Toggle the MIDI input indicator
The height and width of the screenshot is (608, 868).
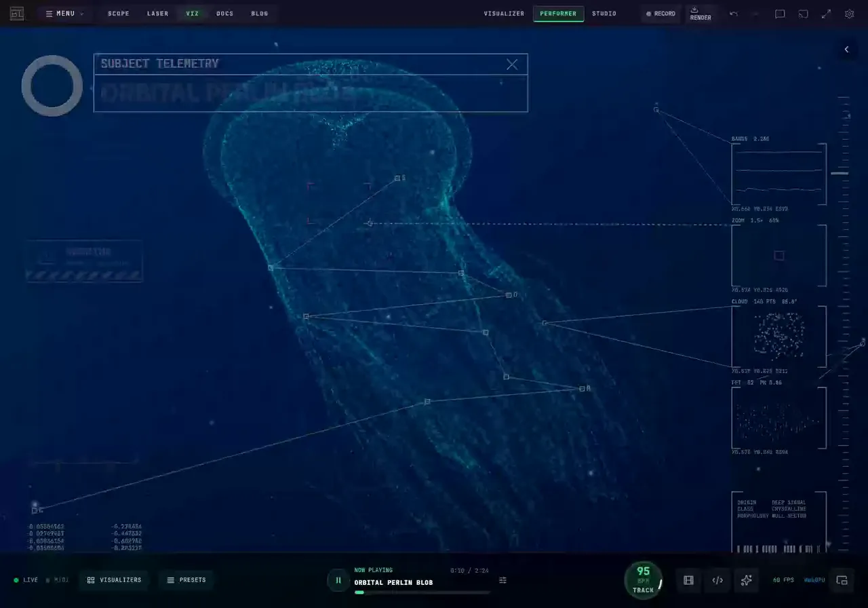coord(58,580)
